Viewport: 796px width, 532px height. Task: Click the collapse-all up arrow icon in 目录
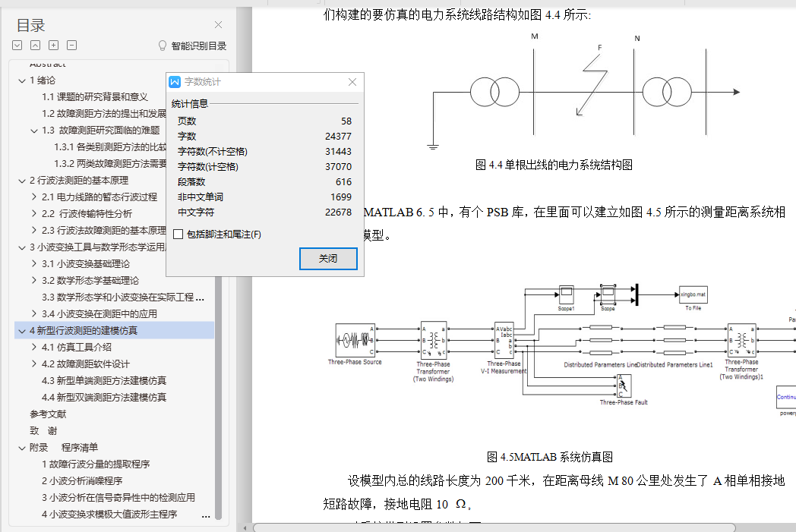click(x=35, y=45)
